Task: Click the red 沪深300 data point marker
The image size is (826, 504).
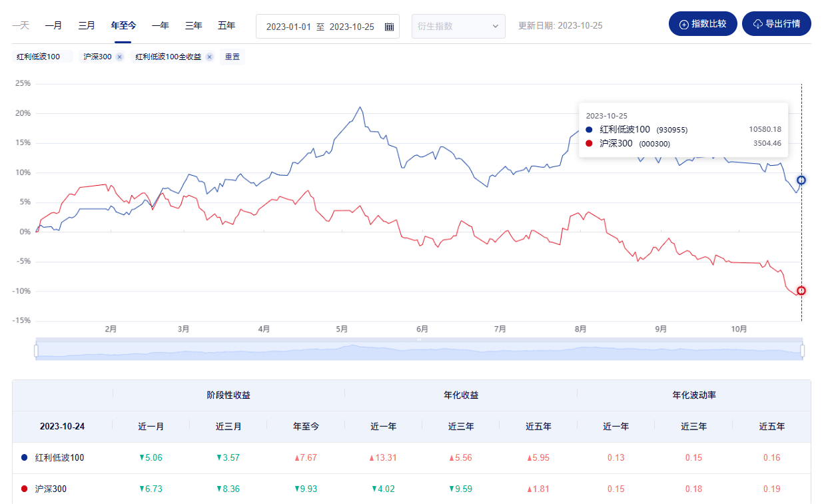Action: click(x=801, y=290)
